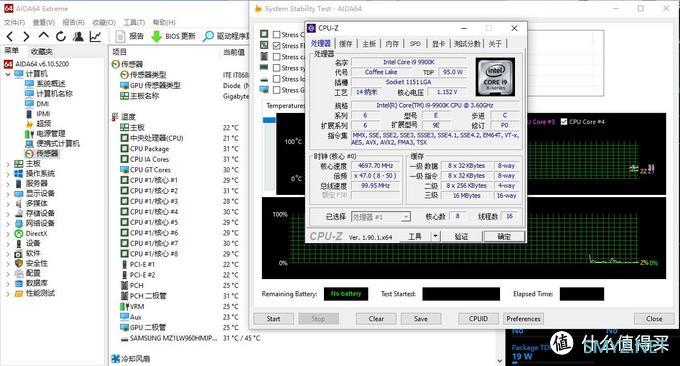Uncheck the checked Stress FPU checkbox
Image resolution: width=680 pixels, height=366 pixels.
(276, 46)
